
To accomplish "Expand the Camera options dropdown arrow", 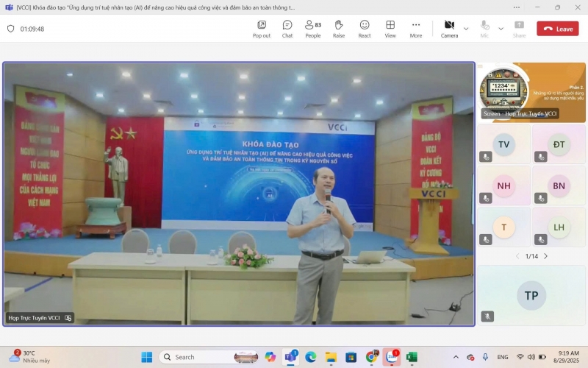I will pos(466,29).
